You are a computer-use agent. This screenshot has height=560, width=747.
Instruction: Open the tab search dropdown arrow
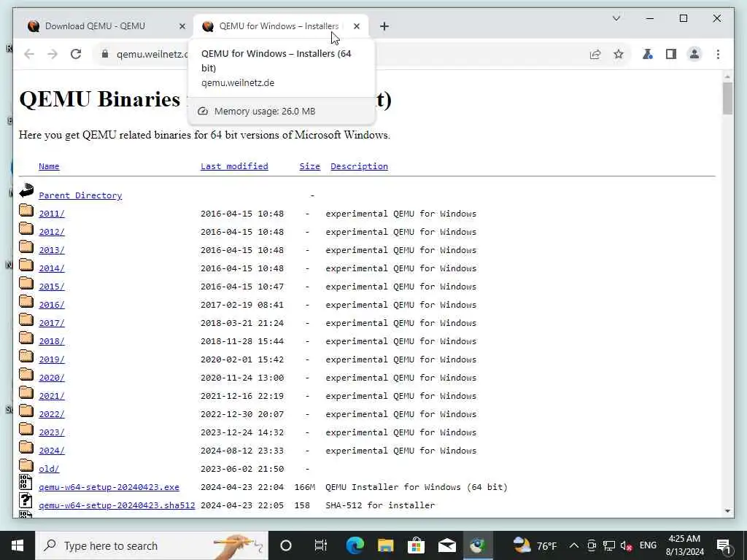616,18
